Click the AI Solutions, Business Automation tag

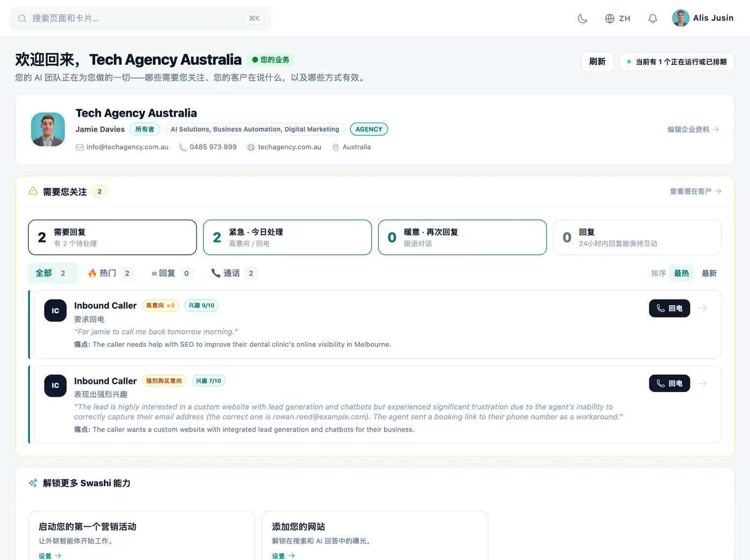(255, 129)
